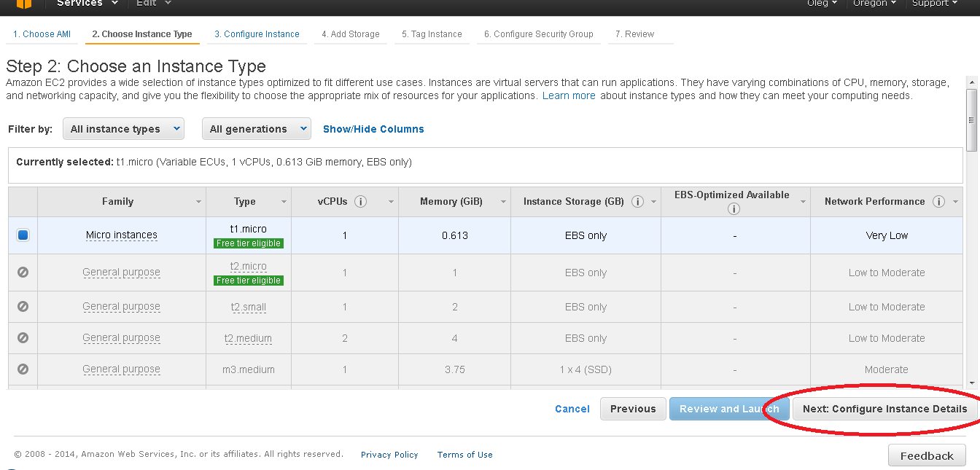Open the All generations filter

pyautogui.click(x=257, y=129)
